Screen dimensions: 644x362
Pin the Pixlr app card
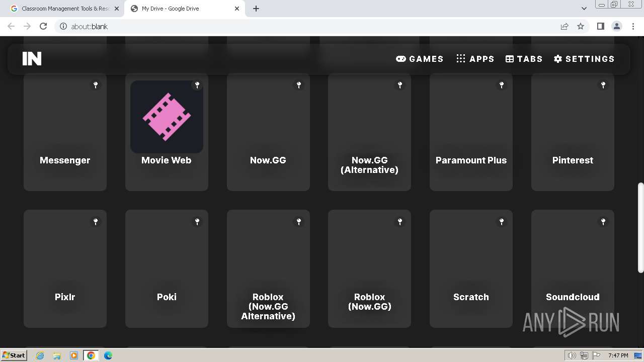click(96, 222)
